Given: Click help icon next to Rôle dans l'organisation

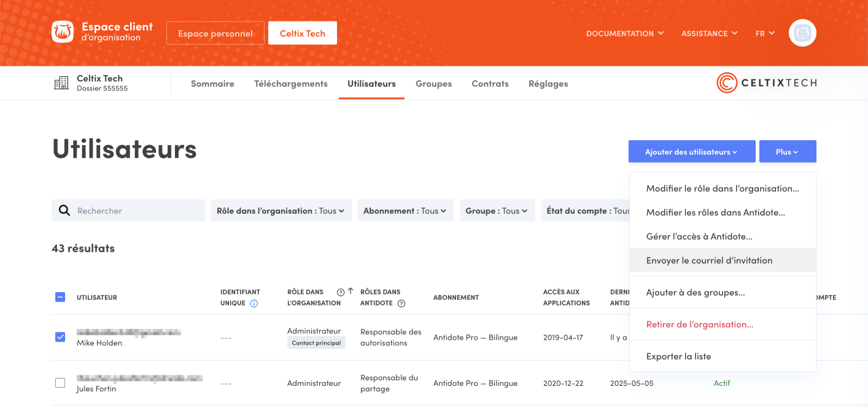Looking at the screenshot, I should tap(341, 292).
